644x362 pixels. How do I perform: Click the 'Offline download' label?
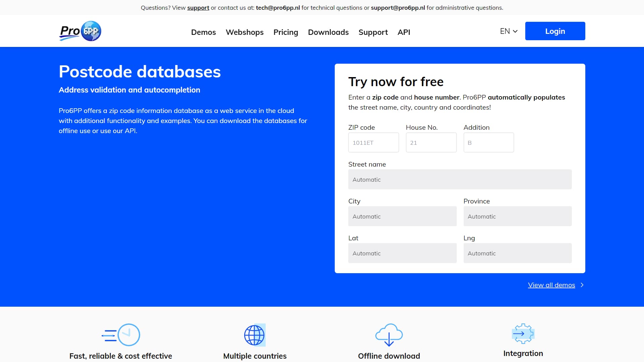(389, 356)
